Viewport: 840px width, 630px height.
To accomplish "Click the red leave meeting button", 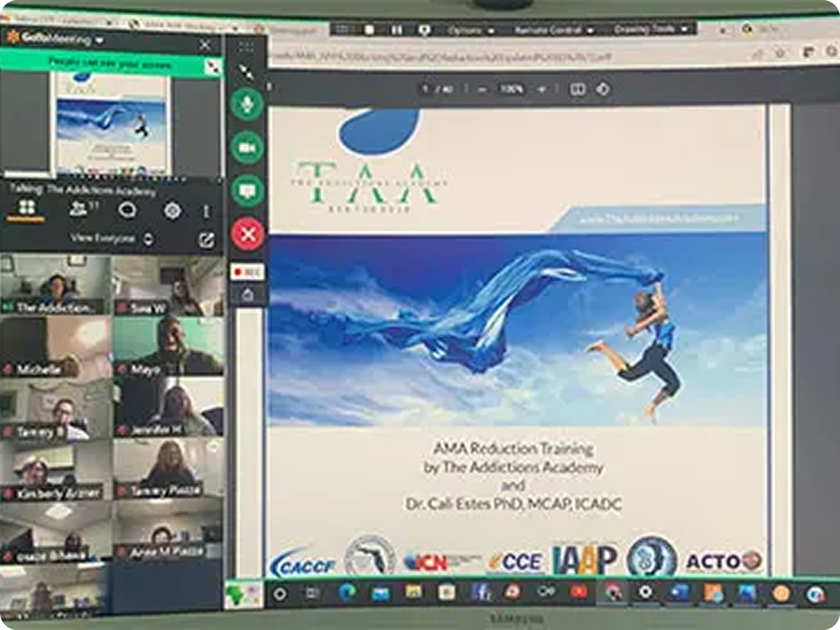I will click(x=248, y=234).
